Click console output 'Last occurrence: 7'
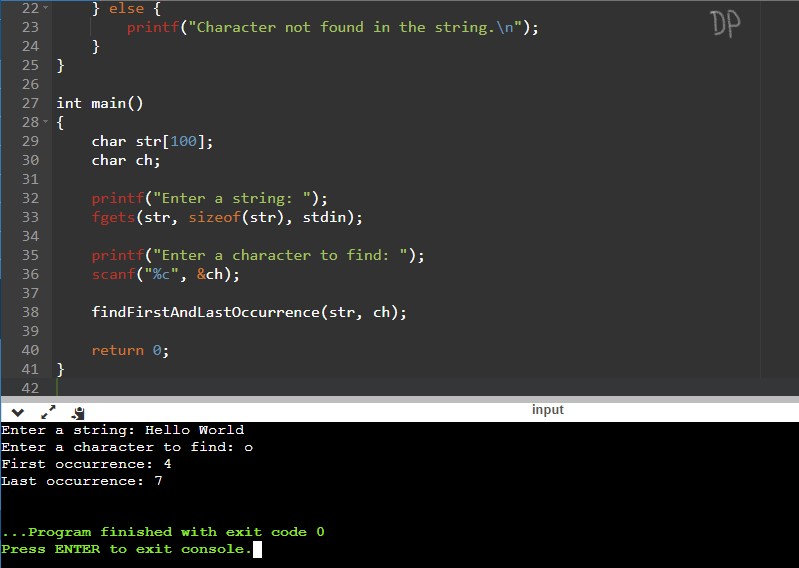Image resolution: width=799 pixels, height=568 pixels. [x=82, y=481]
